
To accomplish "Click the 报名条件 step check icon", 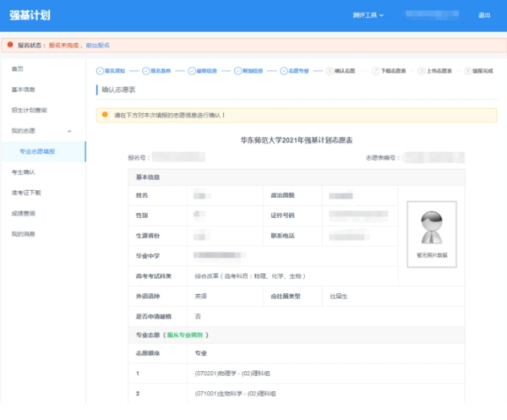I will [x=146, y=71].
